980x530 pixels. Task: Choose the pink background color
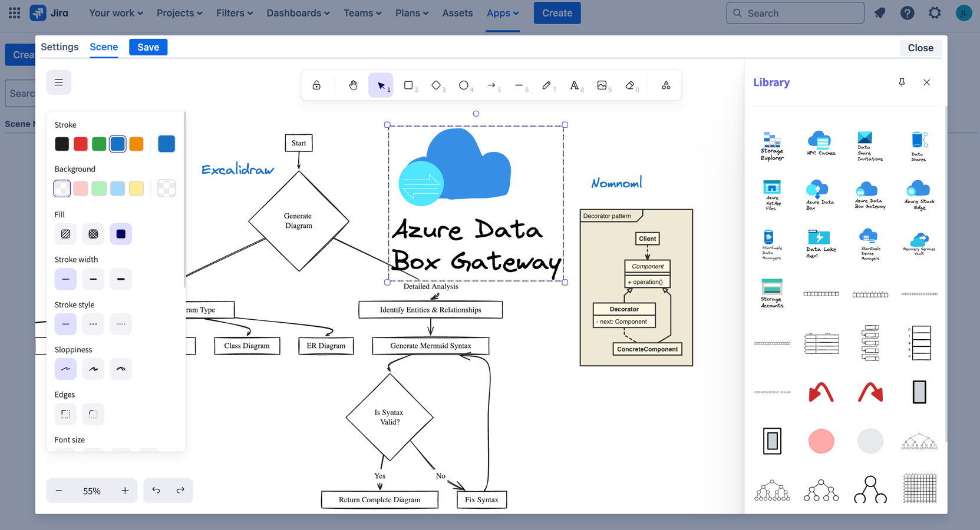[81, 188]
